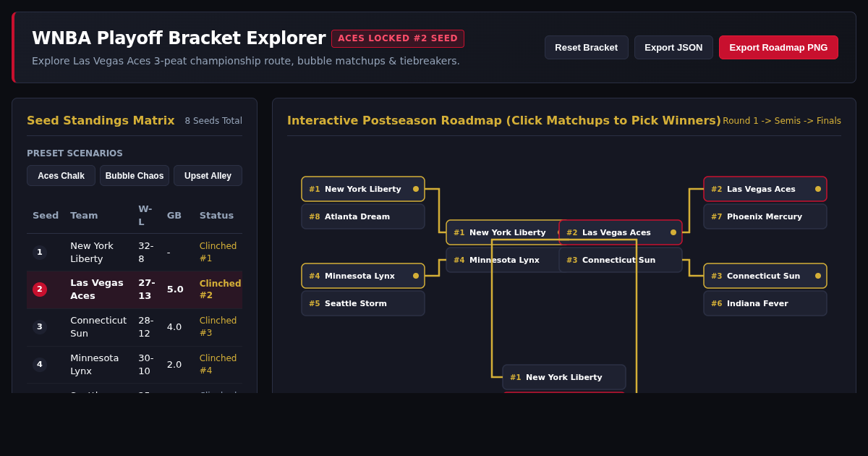Screen dimensions: 868x456
Task: Click the 30-10 record cell
Action: point(146,364)
